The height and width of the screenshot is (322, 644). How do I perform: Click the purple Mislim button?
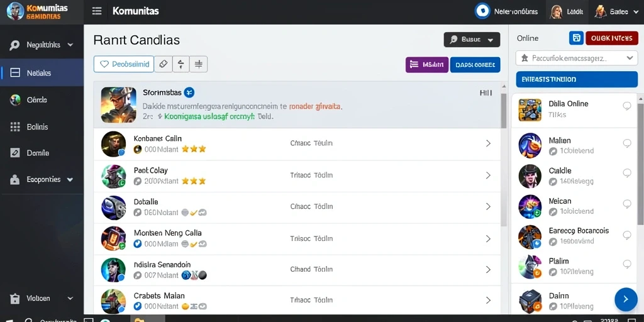(x=427, y=65)
